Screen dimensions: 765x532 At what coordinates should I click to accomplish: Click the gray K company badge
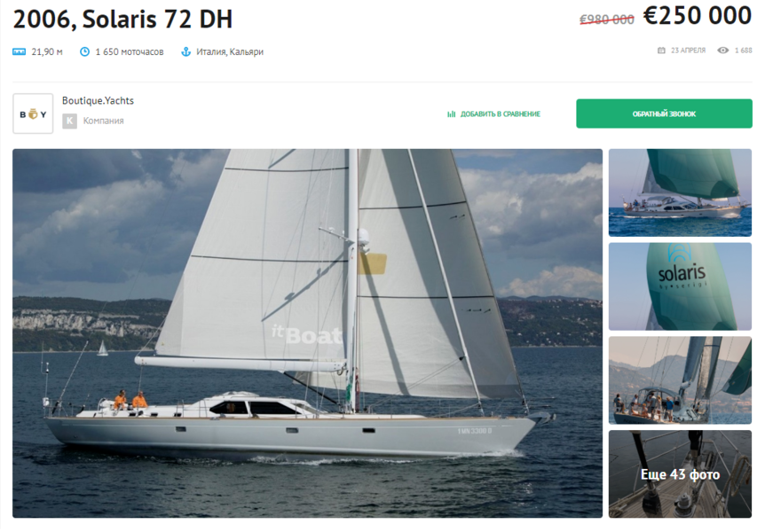tap(69, 121)
